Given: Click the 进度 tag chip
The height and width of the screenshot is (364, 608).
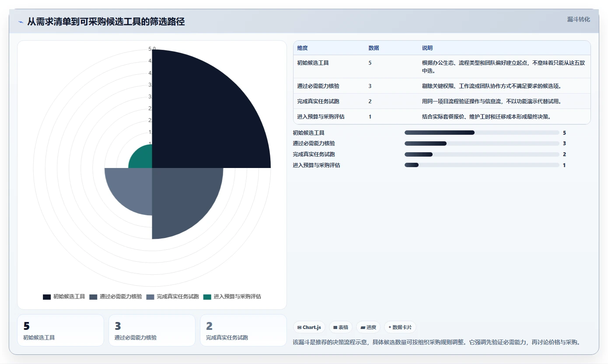Looking at the screenshot, I should click(x=368, y=327).
